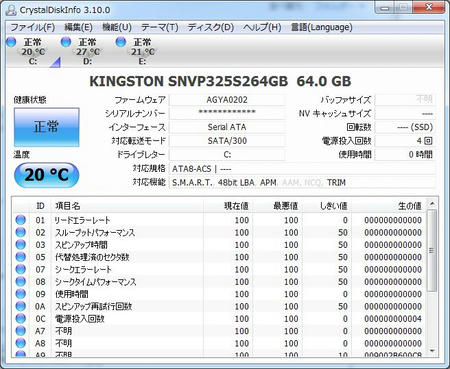The height and width of the screenshot is (369, 450).
Task: Click the firmware field AGYA0202
Action: point(227,100)
